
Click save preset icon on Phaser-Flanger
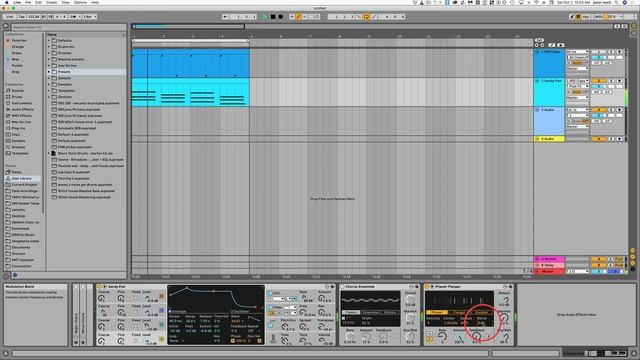pos(510,287)
